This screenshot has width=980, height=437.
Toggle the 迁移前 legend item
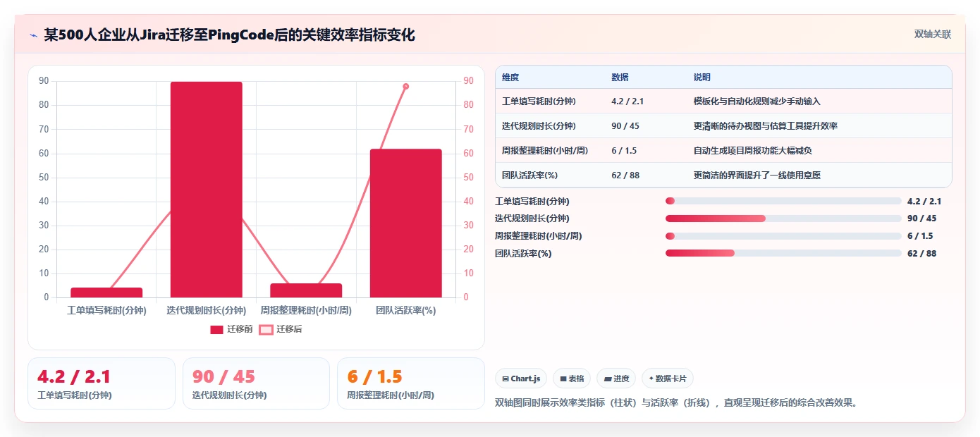pos(232,329)
